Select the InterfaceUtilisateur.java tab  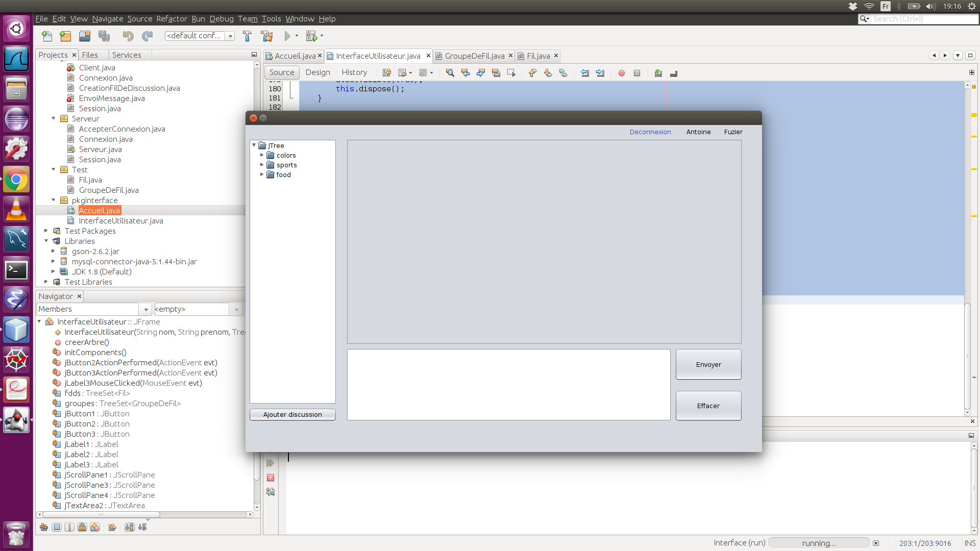[x=379, y=55]
